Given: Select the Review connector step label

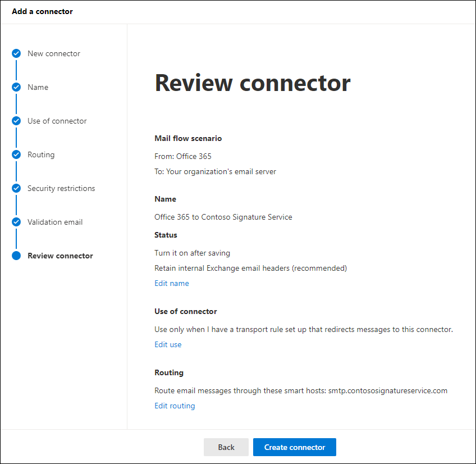Looking at the screenshot, I should [60, 256].
